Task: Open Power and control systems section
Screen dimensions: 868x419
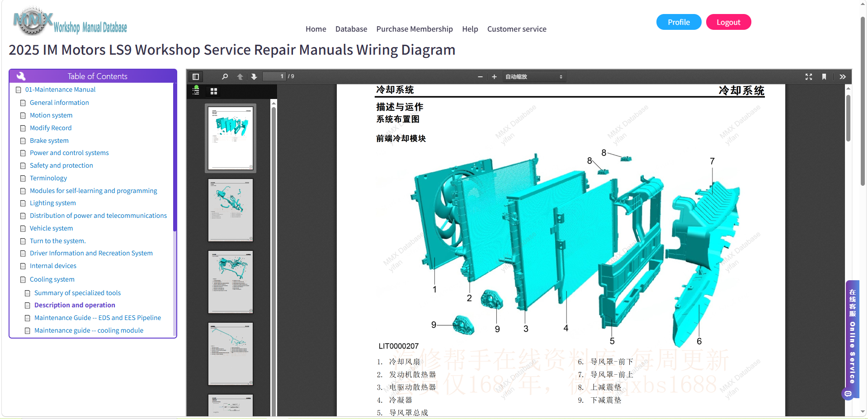Action: 69,153
